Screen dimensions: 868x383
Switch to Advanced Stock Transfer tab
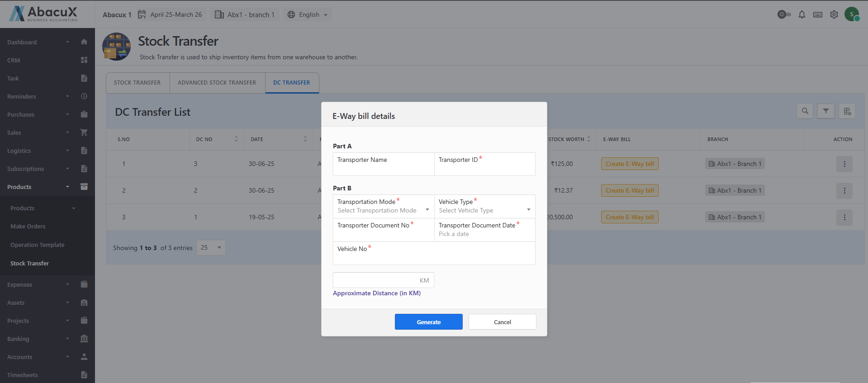[x=217, y=83]
